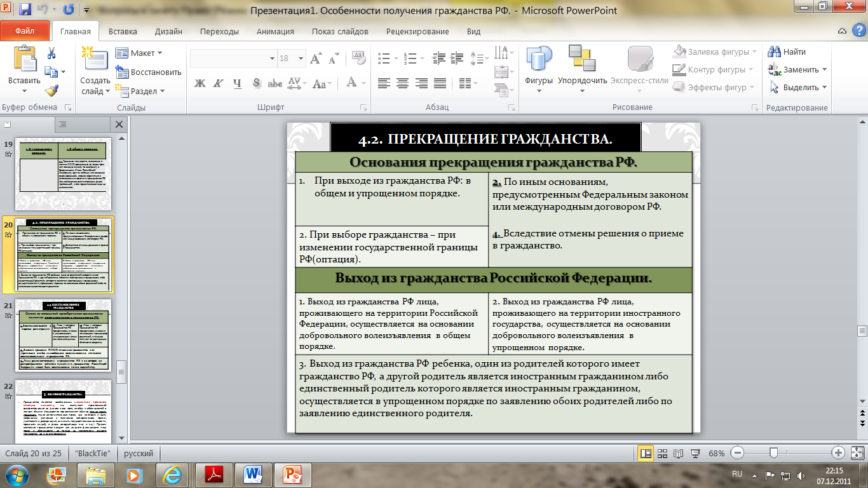Switch to the Дизайн ribbon tab
Image resolution: width=868 pixels, height=488 pixels.
tap(168, 32)
